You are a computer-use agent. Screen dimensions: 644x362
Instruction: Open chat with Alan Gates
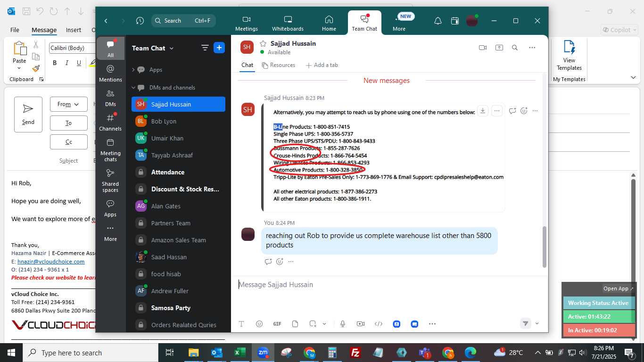tap(178, 206)
